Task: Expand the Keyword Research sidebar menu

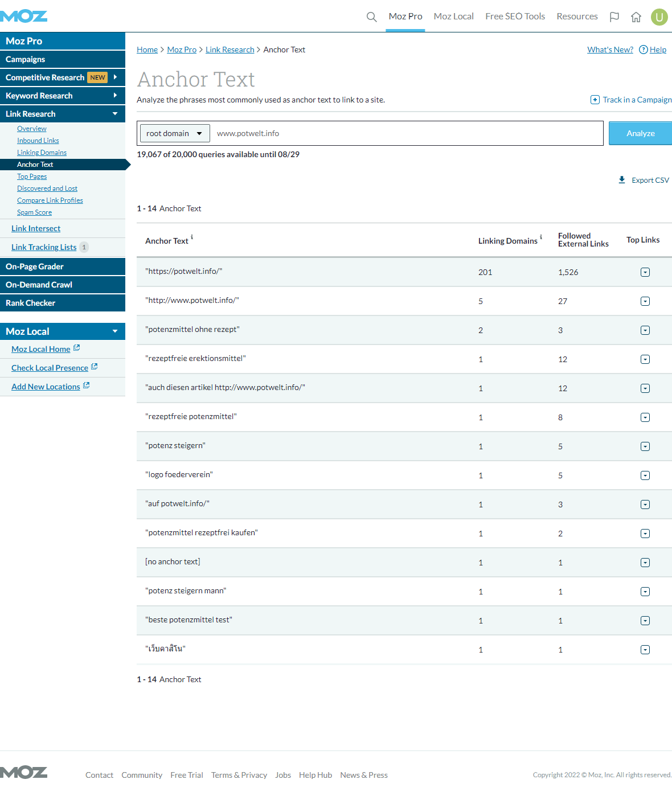Action: (115, 96)
